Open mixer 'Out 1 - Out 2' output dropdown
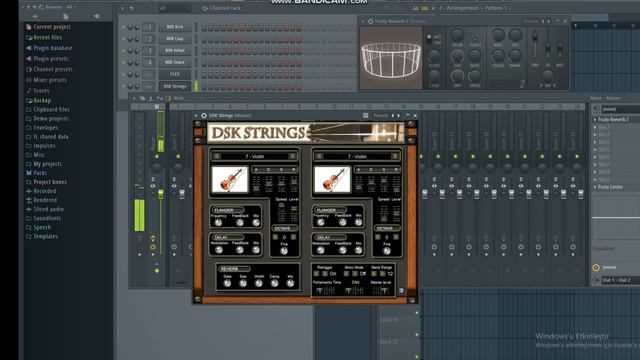The height and width of the screenshot is (360, 640). click(621, 280)
